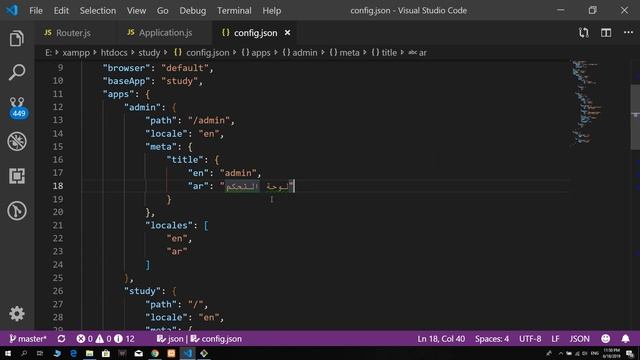
Task: Click JSON language mode selector
Action: click(x=580, y=339)
